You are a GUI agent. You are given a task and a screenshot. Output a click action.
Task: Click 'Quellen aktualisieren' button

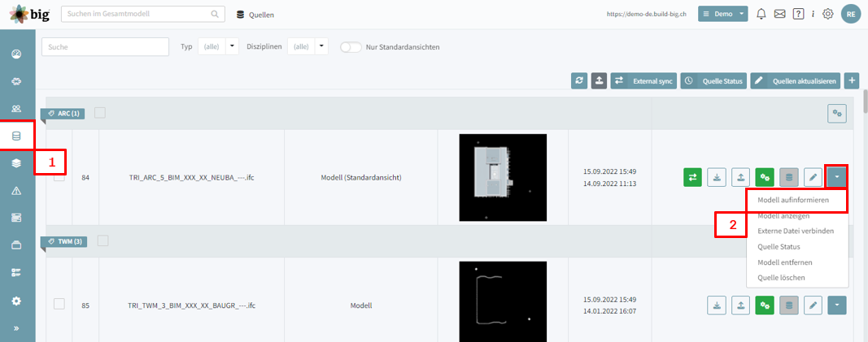coord(796,80)
